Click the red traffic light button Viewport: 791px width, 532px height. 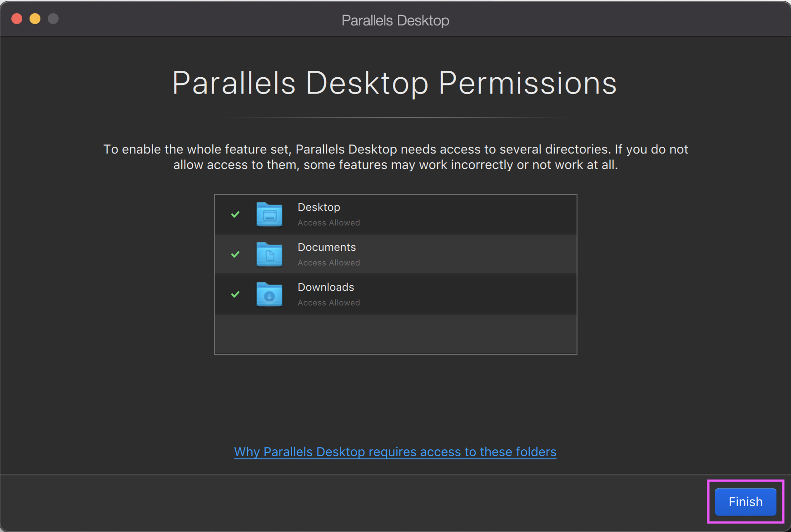coord(17,19)
